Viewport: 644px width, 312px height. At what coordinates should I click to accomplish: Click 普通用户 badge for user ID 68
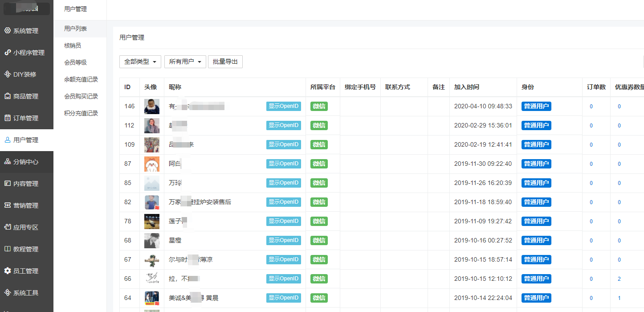[536, 241]
